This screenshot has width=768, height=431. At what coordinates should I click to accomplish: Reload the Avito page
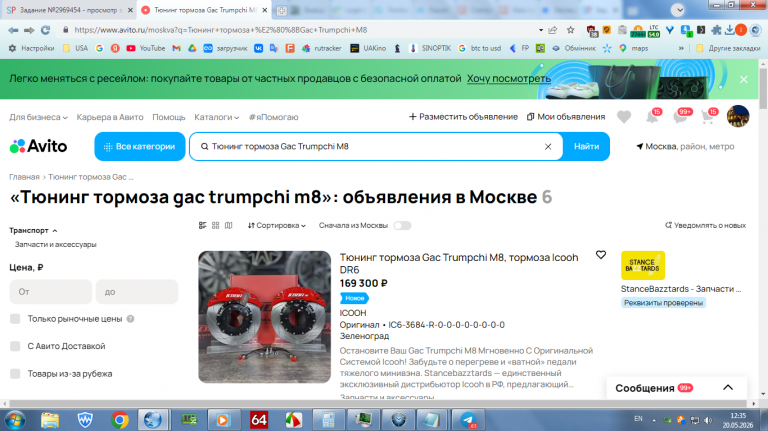(46, 30)
